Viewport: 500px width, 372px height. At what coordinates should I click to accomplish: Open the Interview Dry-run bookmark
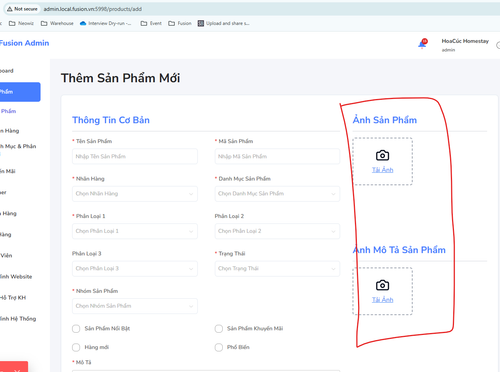106,23
